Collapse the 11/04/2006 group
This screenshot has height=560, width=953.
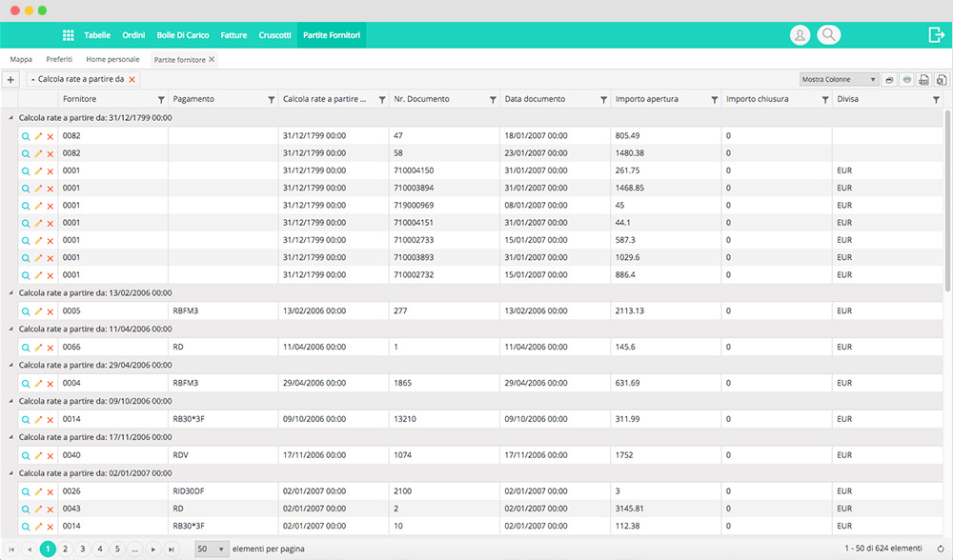(10, 329)
